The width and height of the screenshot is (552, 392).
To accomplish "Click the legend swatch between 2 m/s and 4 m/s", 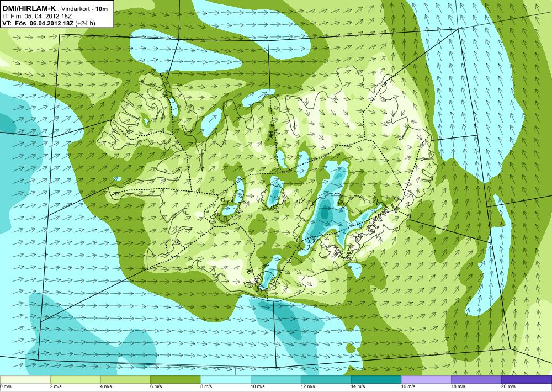I will (75, 380).
